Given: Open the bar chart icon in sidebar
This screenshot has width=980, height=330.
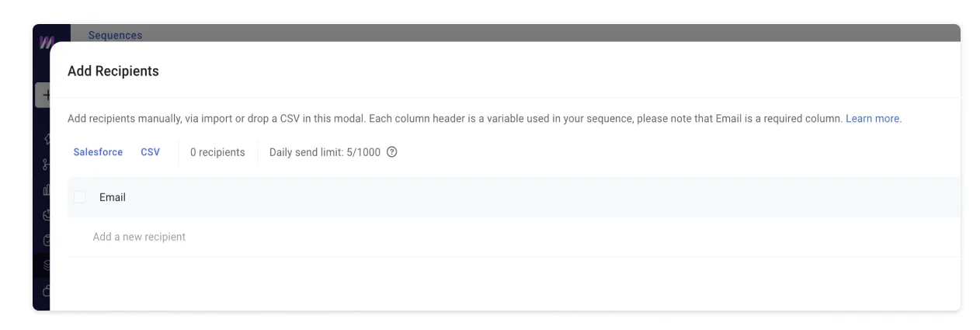Looking at the screenshot, I should click(46, 189).
